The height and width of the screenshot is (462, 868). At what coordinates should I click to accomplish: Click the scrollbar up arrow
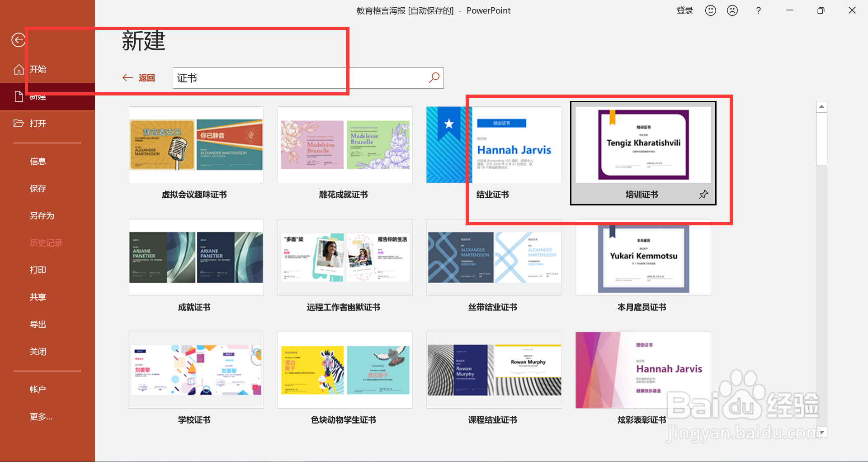coord(821,107)
